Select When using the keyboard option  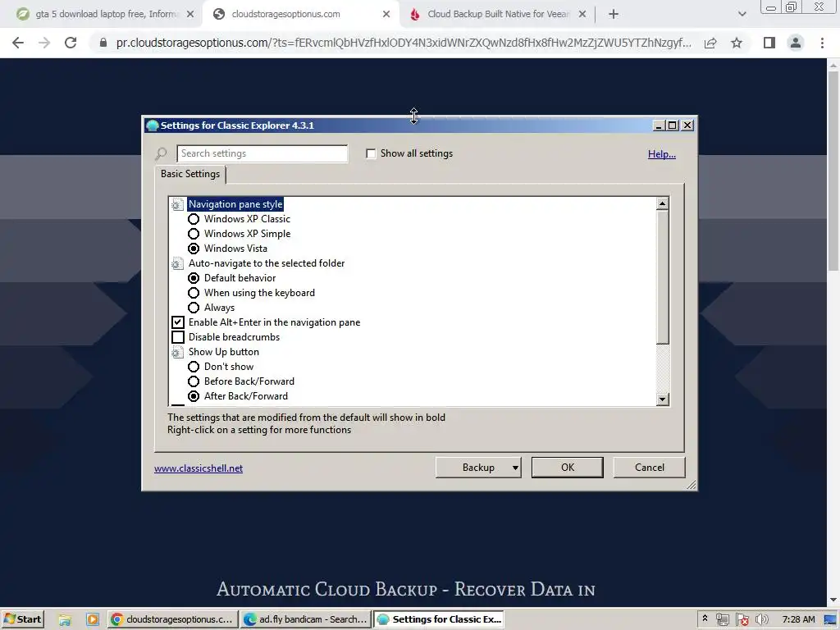(194, 293)
